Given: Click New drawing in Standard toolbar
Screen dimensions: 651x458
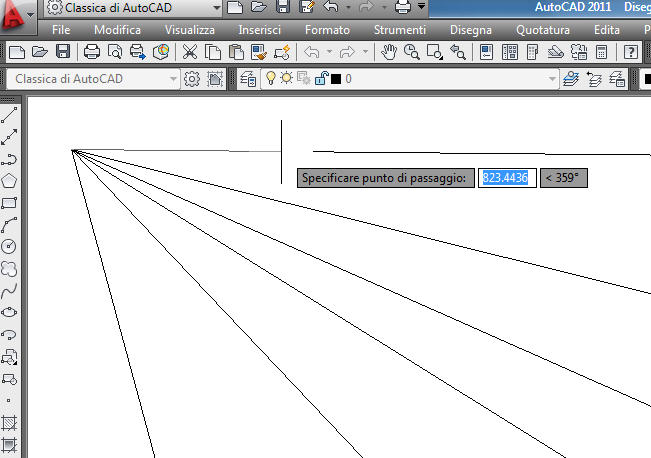Looking at the screenshot, I should coord(17,52).
